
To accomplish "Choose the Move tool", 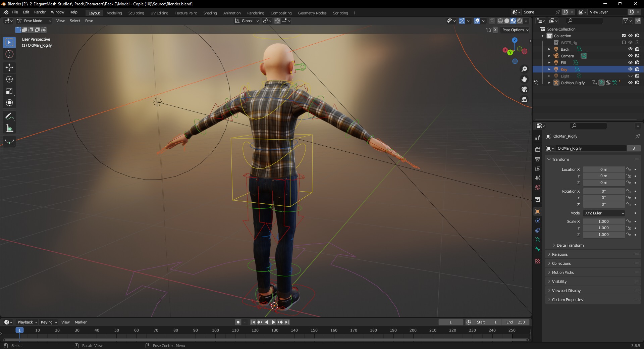I will 9,67.
